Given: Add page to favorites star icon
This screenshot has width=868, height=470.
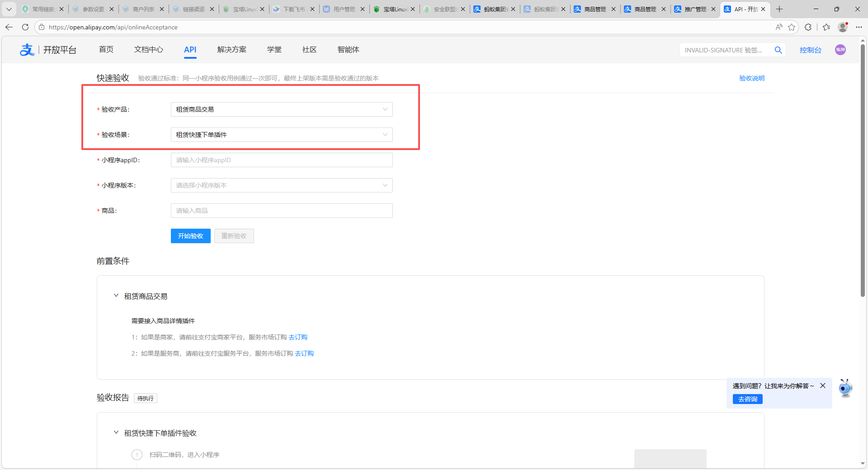Looking at the screenshot, I should 791,27.
